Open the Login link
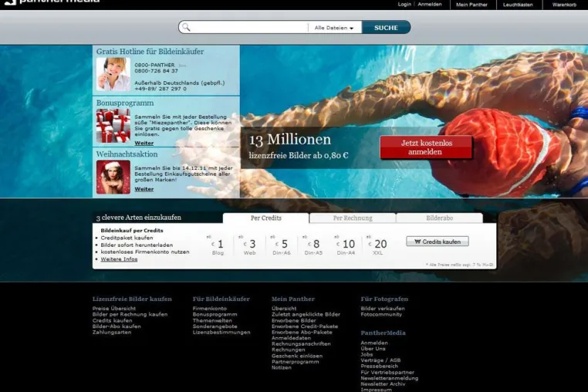Screen dimensions: 588x392 (404, 5)
